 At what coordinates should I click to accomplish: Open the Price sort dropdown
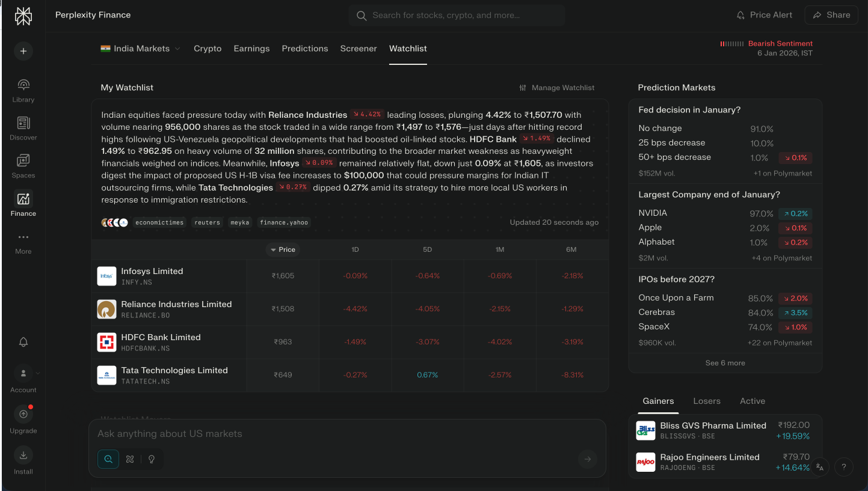pos(283,249)
